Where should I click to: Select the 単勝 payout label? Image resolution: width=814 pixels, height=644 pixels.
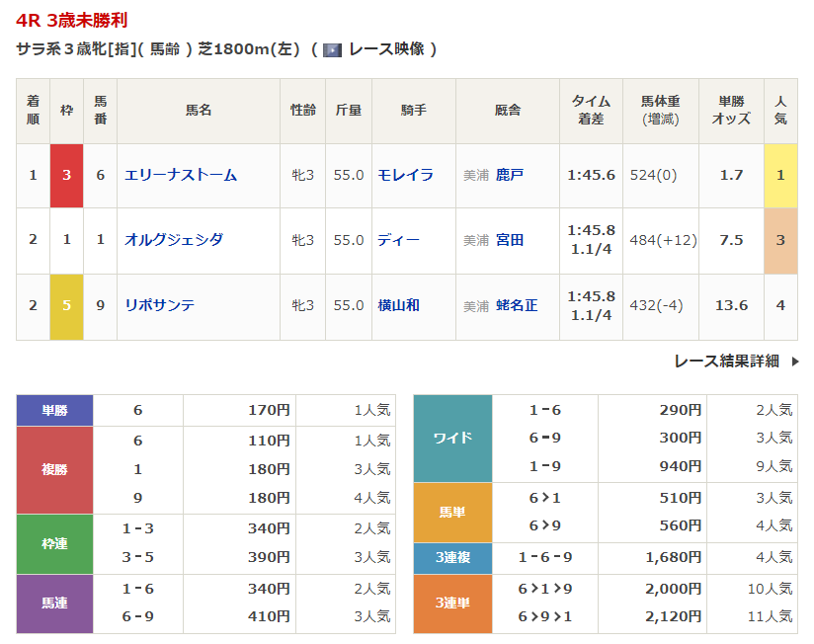click(55, 410)
